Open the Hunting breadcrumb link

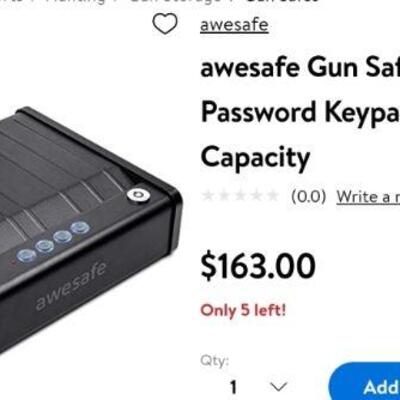pyautogui.click(x=76, y=1)
